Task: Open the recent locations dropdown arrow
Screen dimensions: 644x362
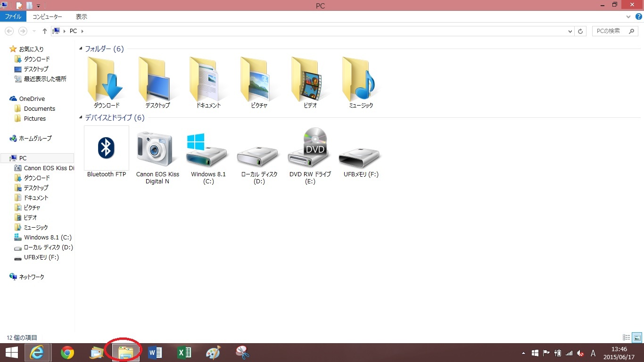Action: (x=34, y=31)
